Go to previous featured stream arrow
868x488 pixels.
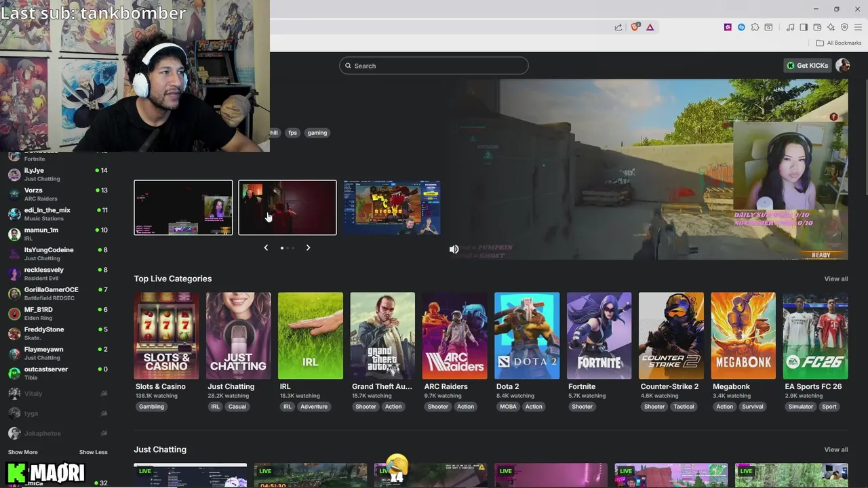click(266, 247)
